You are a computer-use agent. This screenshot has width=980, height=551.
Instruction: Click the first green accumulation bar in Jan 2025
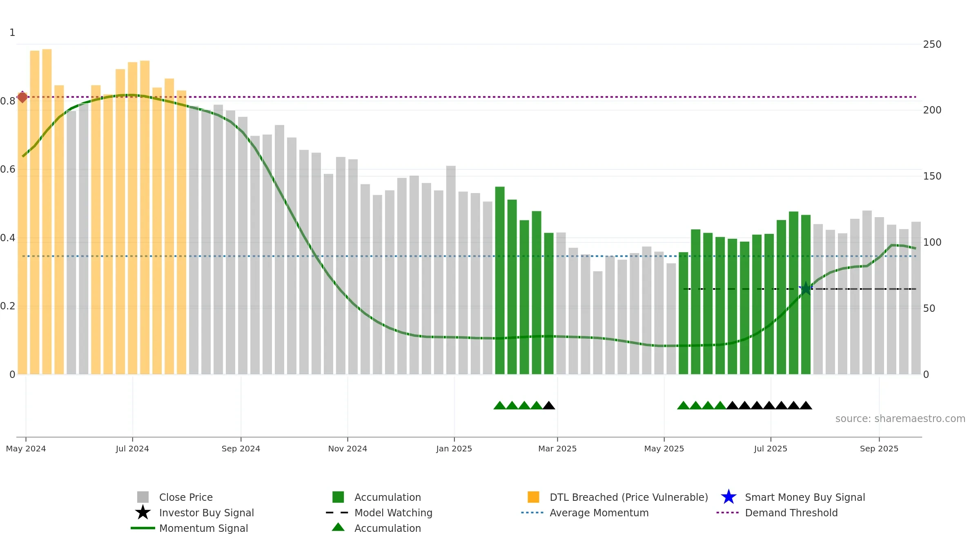(x=500, y=280)
